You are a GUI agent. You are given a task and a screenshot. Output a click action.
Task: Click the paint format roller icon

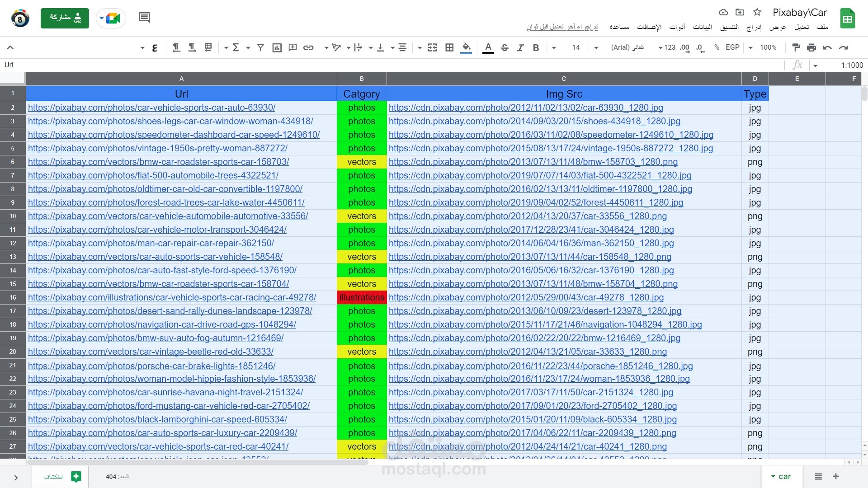tap(796, 47)
